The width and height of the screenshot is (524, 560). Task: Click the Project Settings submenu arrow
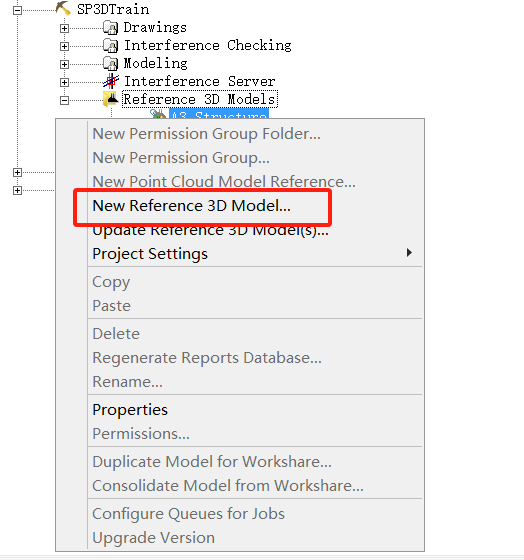tap(409, 253)
